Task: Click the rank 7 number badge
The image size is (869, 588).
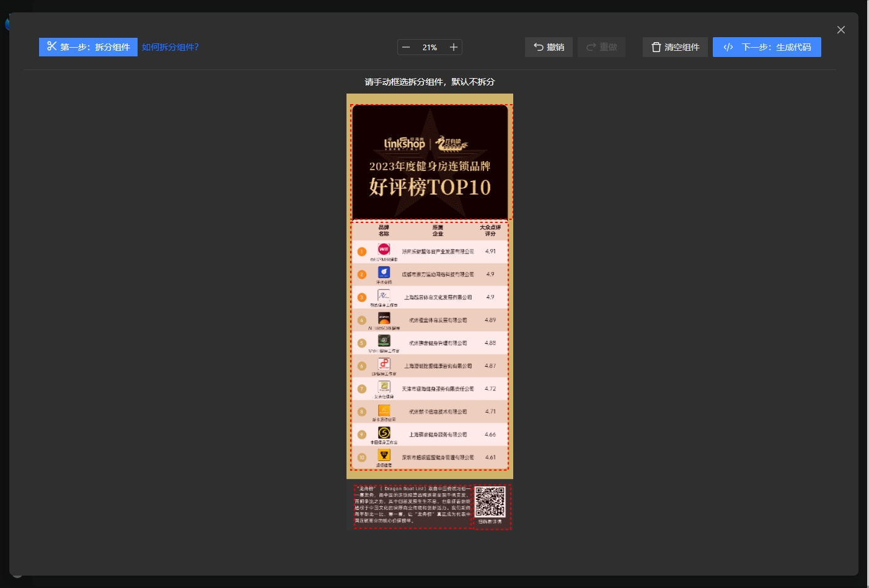Action: [x=362, y=389]
